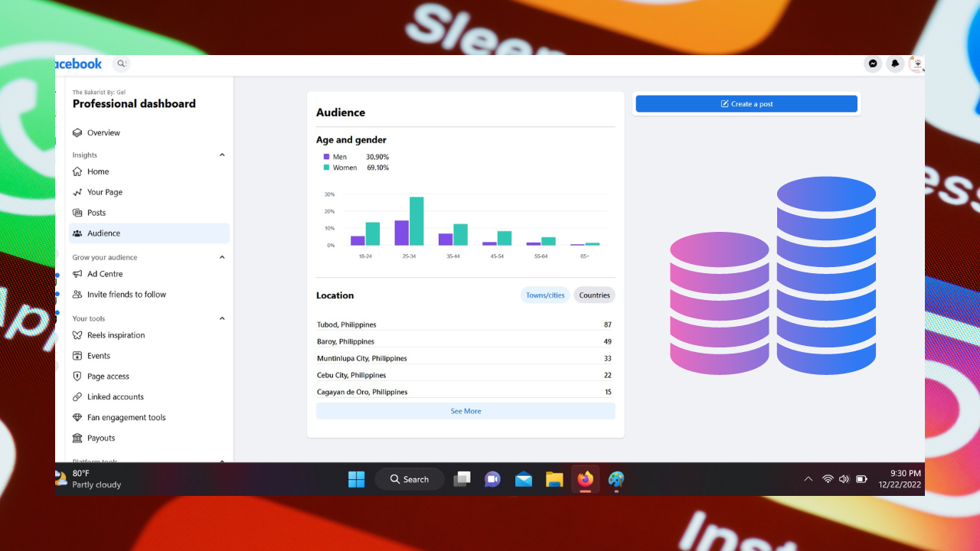This screenshot has width=980, height=551.
Task: Click the purple Men legend swatch
Action: pyautogui.click(x=327, y=157)
